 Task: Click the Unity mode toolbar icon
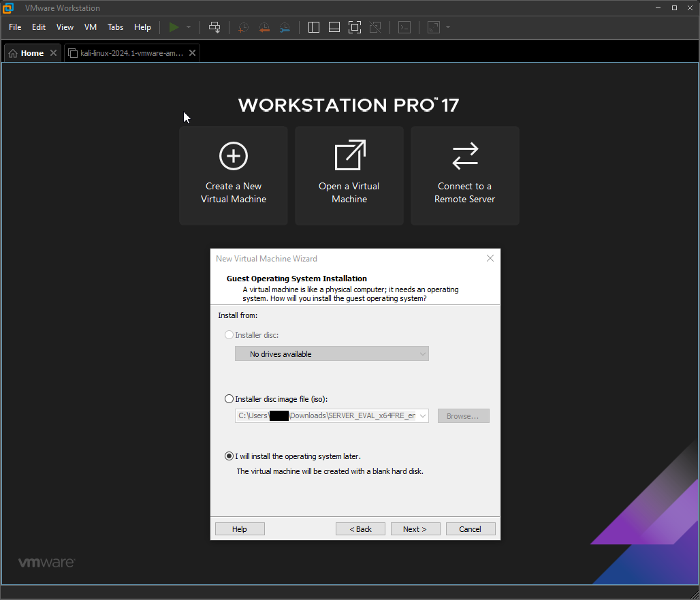[x=375, y=27]
